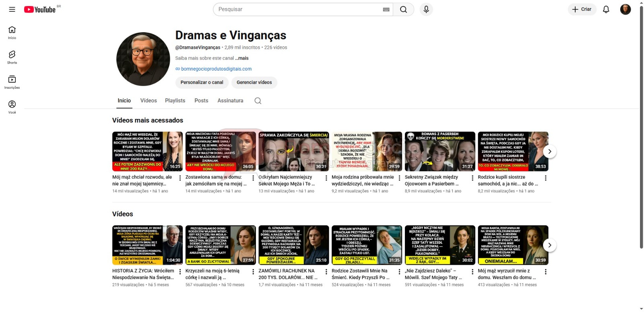Screen dimensions: 644x312
Task: Start voice search with microphone
Action: click(426, 9)
